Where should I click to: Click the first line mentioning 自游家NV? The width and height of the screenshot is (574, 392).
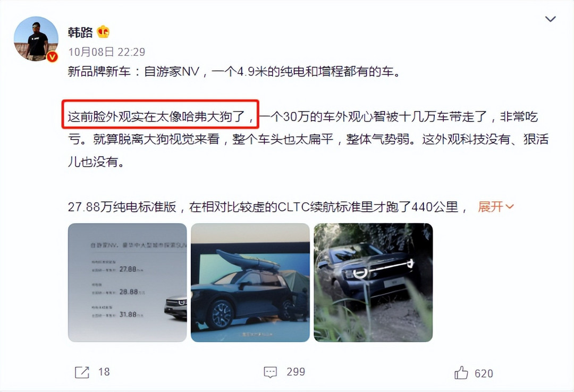234,71
